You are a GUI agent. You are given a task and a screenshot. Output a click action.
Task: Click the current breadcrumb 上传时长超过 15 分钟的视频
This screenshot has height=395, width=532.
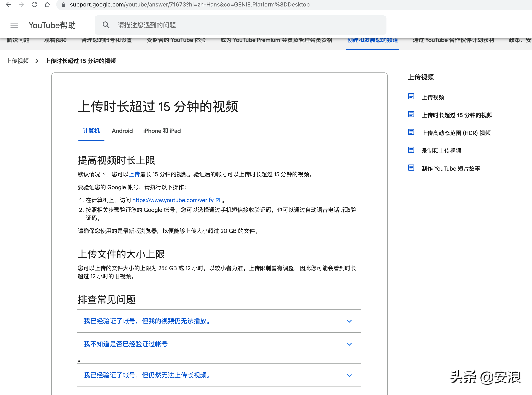click(x=80, y=61)
